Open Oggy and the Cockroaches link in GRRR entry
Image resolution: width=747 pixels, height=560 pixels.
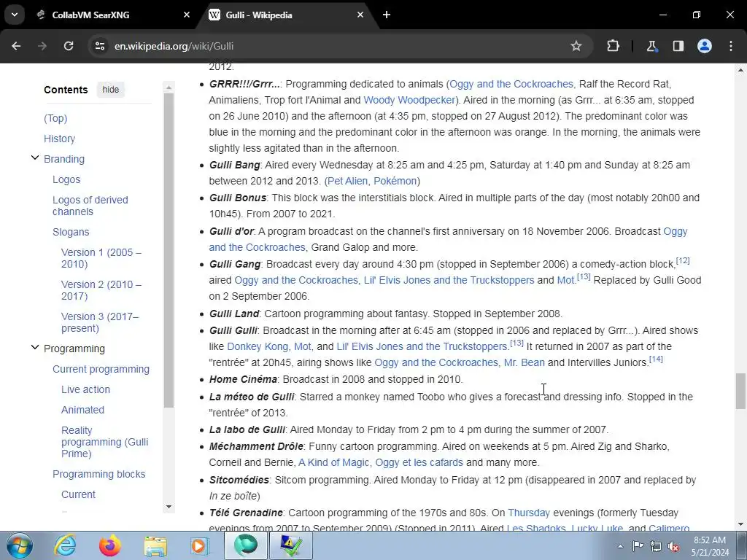click(x=512, y=84)
